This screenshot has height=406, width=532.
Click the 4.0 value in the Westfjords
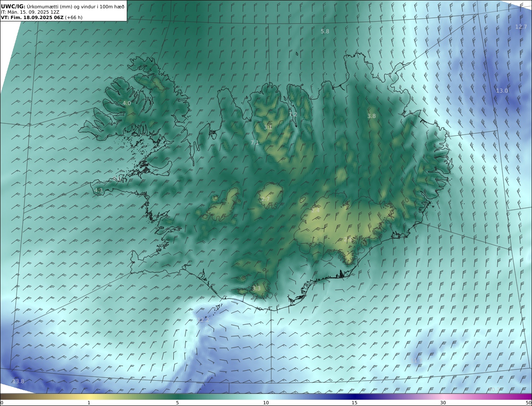(127, 103)
